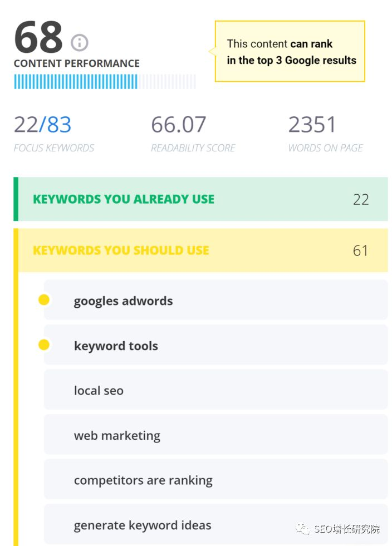The image size is (392, 546).
Task: Click the generate keyword ideas suggestion
Action: [143, 525]
